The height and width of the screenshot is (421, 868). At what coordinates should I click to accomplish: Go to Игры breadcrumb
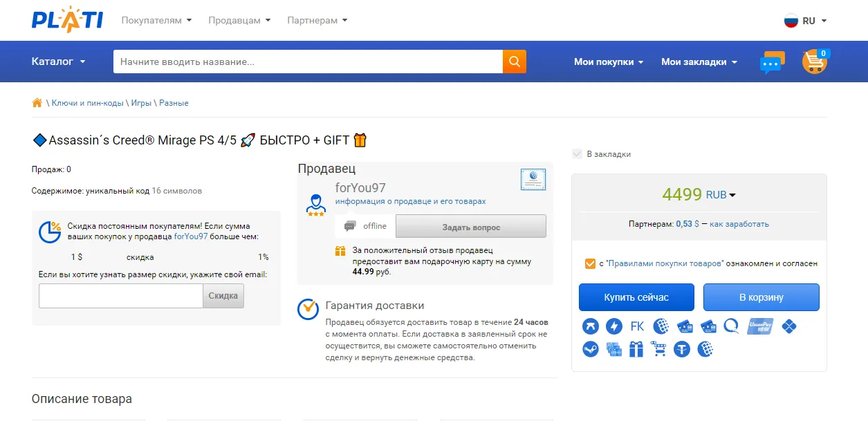(x=141, y=103)
